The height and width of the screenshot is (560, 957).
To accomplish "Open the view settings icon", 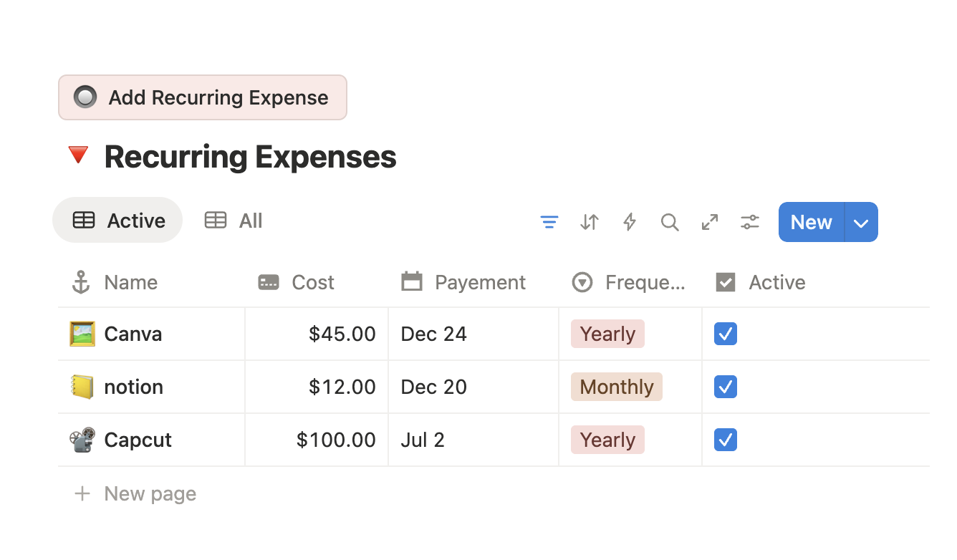I will [750, 222].
